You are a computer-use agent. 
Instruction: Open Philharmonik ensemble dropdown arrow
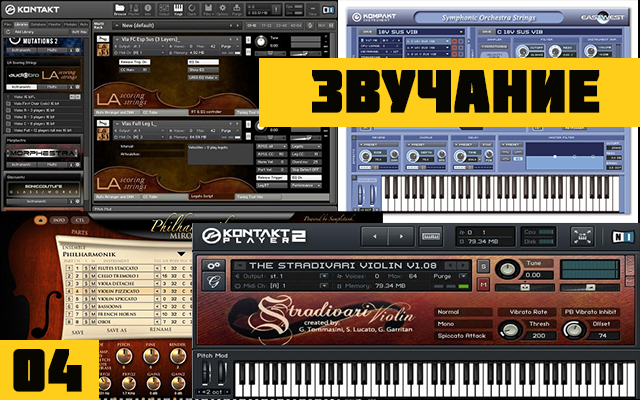(x=181, y=254)
